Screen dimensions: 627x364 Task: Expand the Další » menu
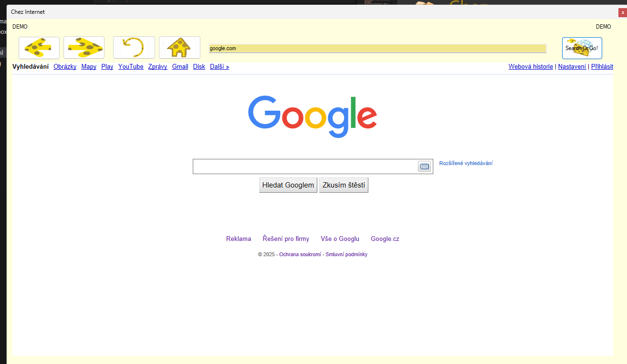(x=219, y=67)
